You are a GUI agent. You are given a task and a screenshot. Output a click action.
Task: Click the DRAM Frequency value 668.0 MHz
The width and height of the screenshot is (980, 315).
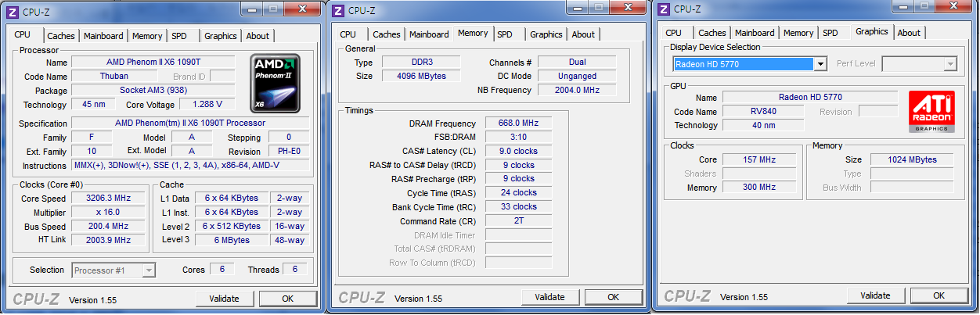click(518, 123)
